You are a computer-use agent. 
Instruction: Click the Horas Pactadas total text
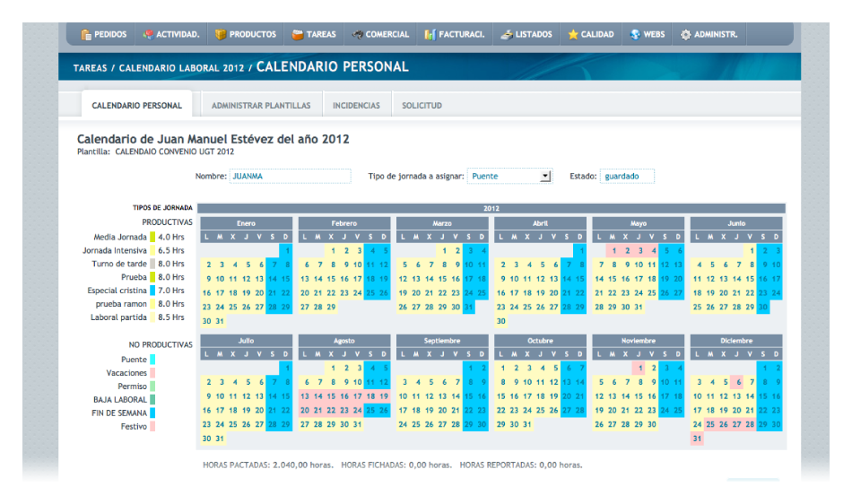268,465
